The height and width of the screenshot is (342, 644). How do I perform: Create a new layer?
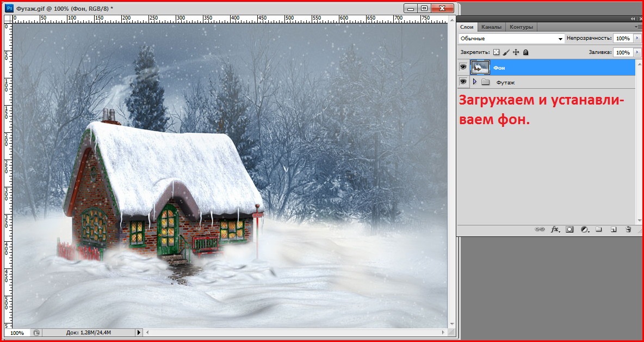[613, 230]
